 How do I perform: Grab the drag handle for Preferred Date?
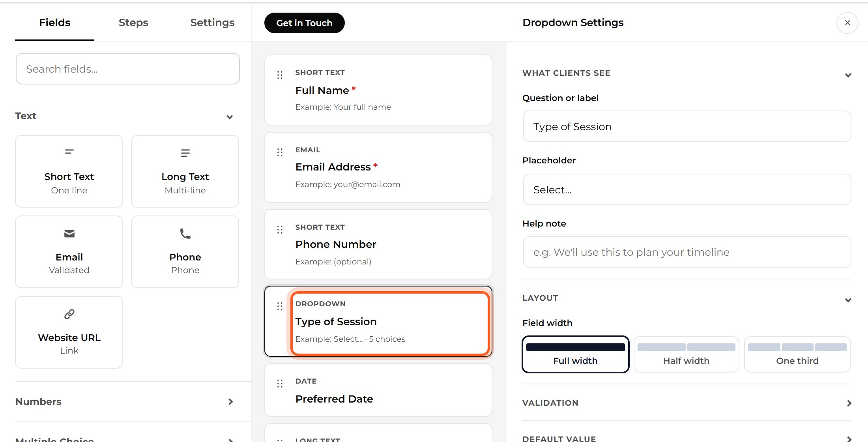click(x=280, y=384)
